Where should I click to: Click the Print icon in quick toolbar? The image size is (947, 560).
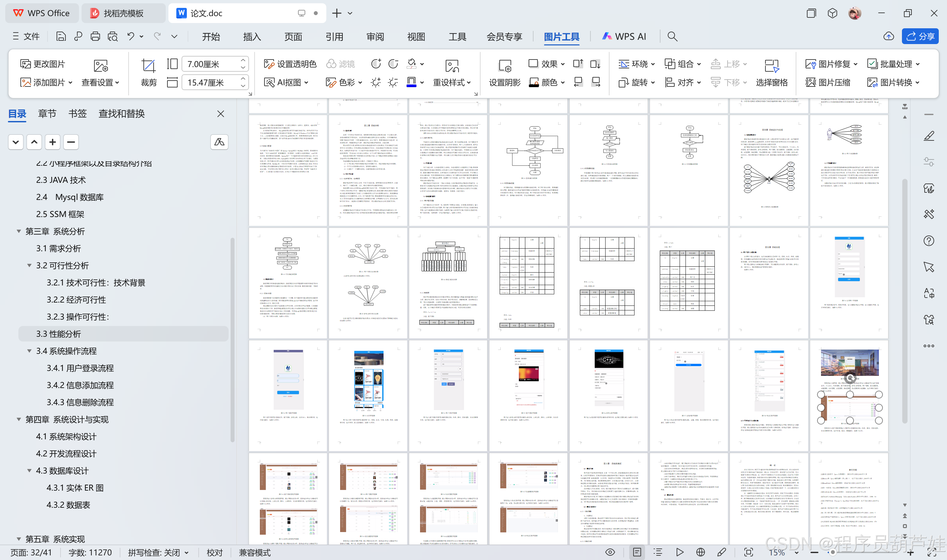tap(95, 36)
